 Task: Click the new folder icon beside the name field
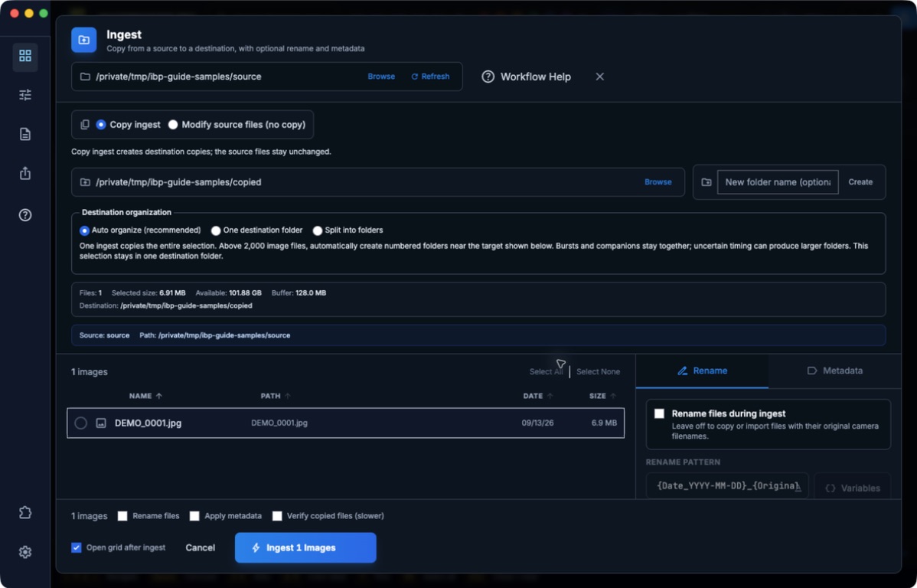coord(707,182)
